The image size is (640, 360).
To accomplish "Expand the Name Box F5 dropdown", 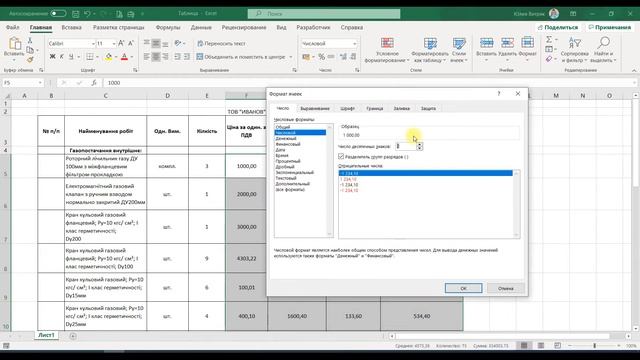I will point(40,83).
